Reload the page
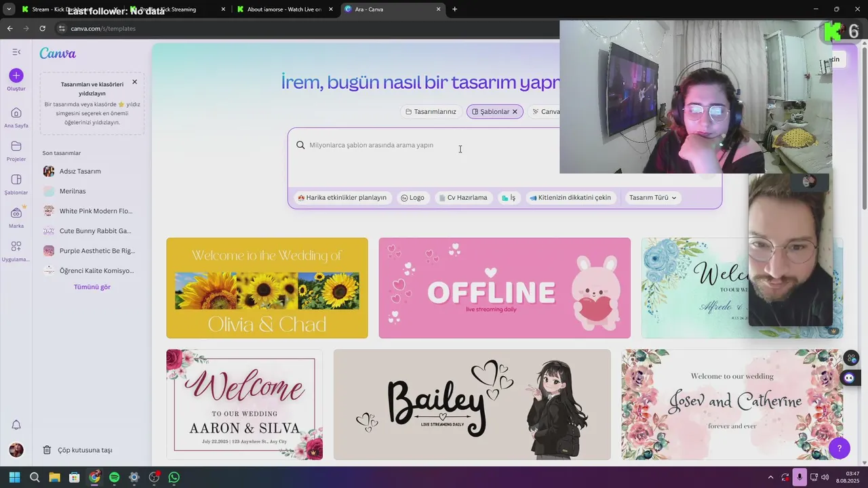Image resolution: width=868 pixels, height=488 pixels. point(42,28)
